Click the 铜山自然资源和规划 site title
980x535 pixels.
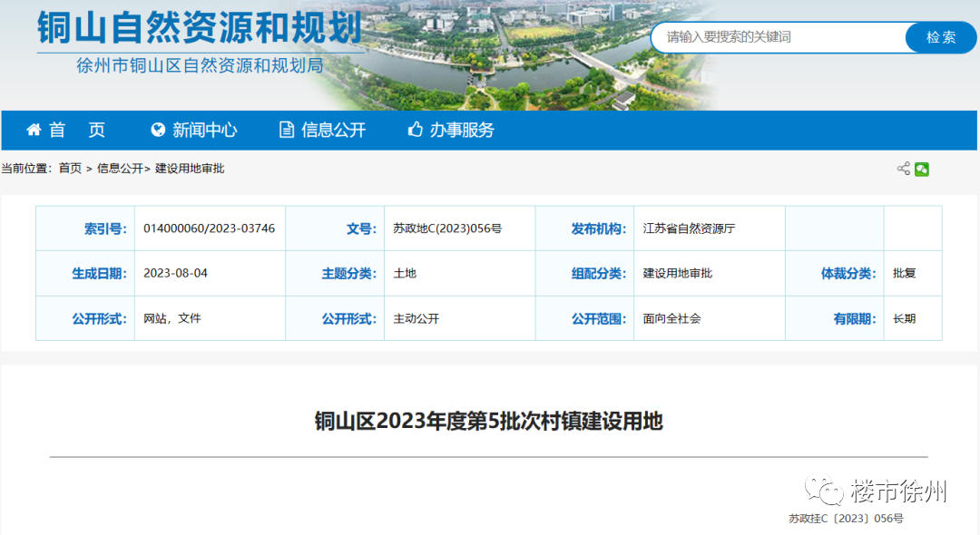pyautogui.click(x=200, y=28)
